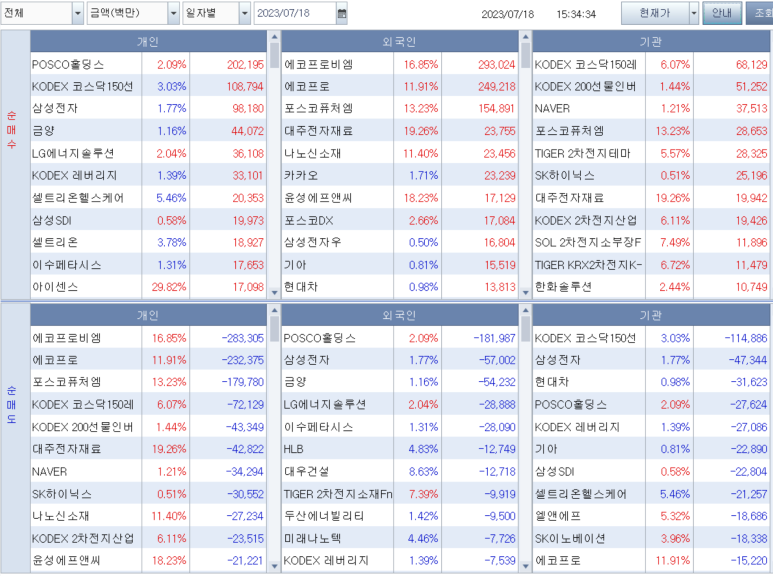Select NAVER in 기관 순매수 list
773x576 pixels.
pos(553,109)
